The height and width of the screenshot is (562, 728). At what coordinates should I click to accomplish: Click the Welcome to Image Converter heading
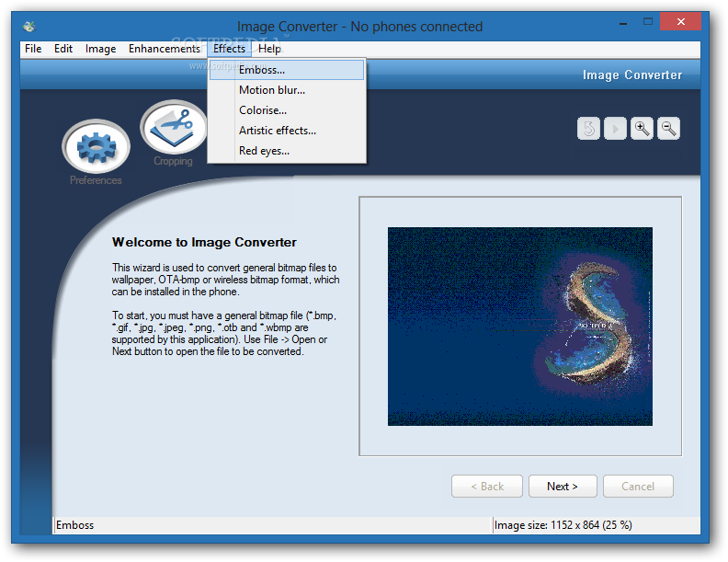click(x=204, y=243)
